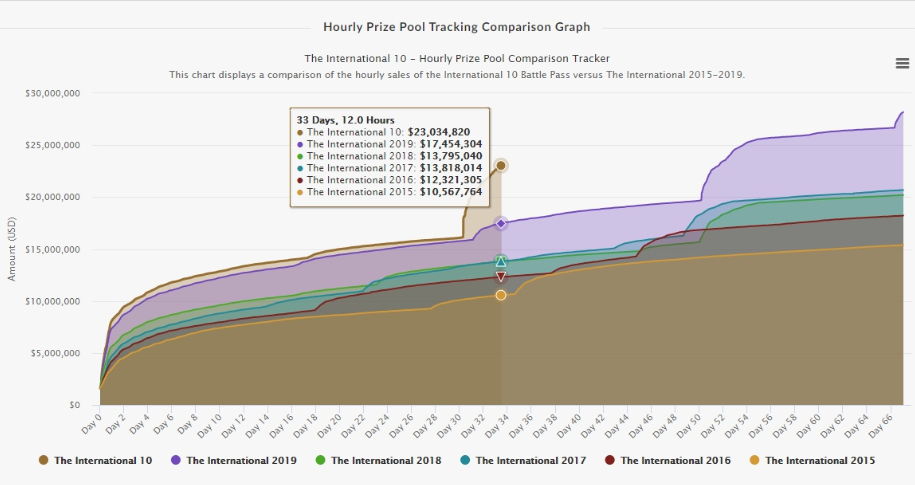Click the green triangle data point marker
The width and height of the screenshot is (915, 485).
point(501,262)
